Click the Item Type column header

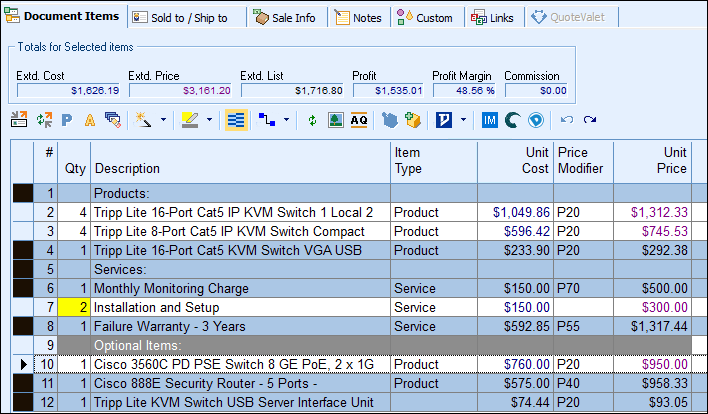coord(433,161)
